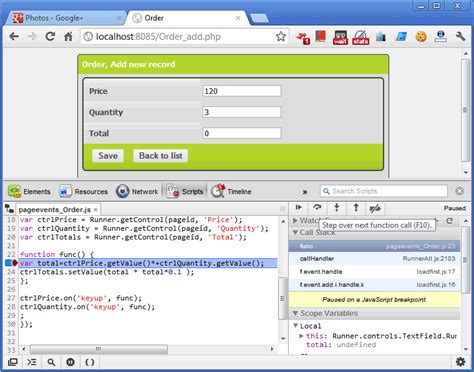Open the wrench settings menu

[460, 36]
